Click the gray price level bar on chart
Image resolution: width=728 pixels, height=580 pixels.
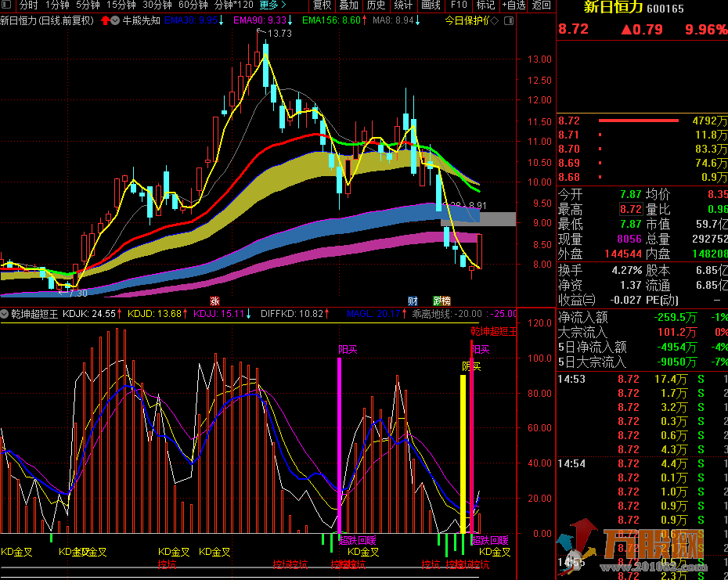pyautogui.click(x=498, y=219)
